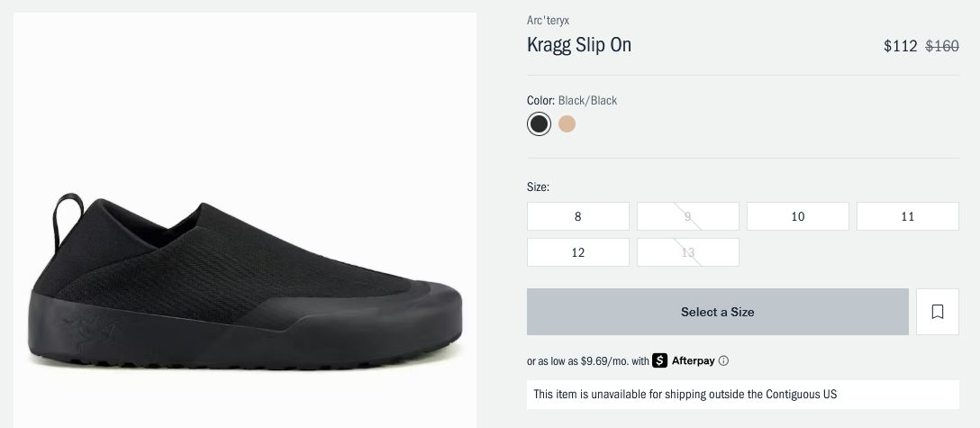Select size 8
The height and width of the screenshot is (428, 980).
[577, 216]
